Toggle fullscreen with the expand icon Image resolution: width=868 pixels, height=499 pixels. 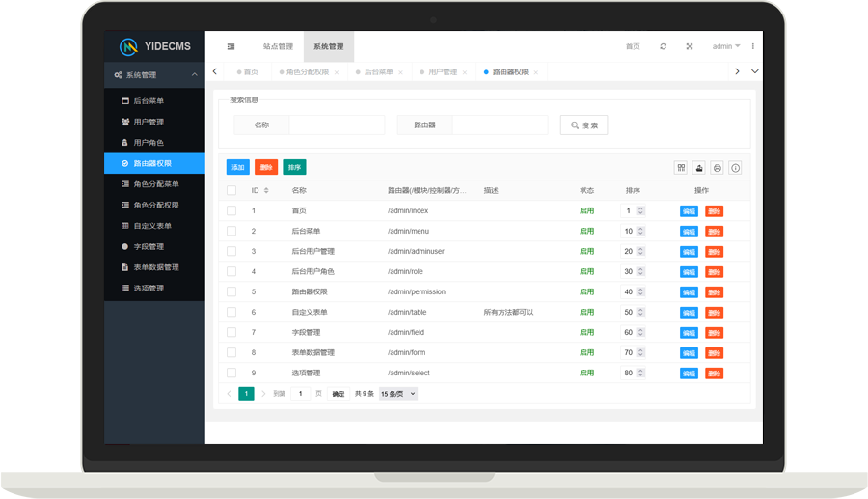pos(690,46)
